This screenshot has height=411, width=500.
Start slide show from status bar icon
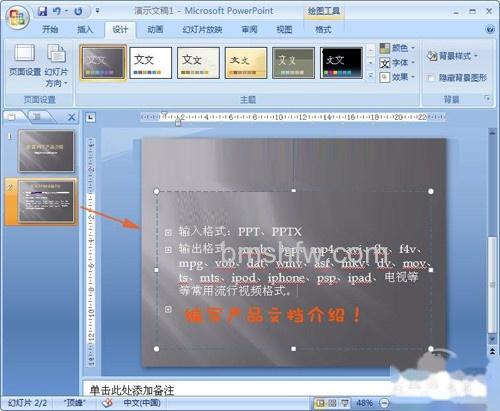coord(344,404)
